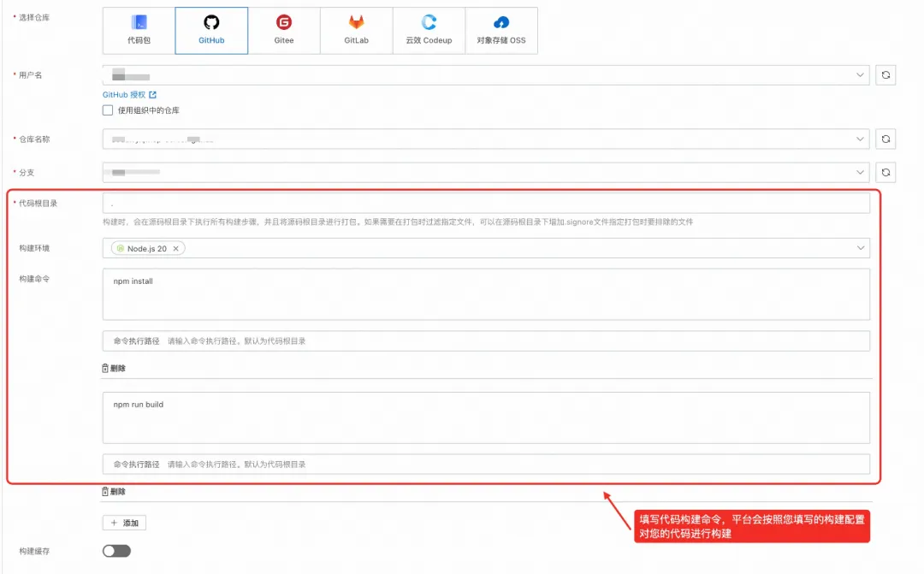This screenshot has height=574, width=924.
Task: Click the 代码包 package icon
Action: coord(139,22)
